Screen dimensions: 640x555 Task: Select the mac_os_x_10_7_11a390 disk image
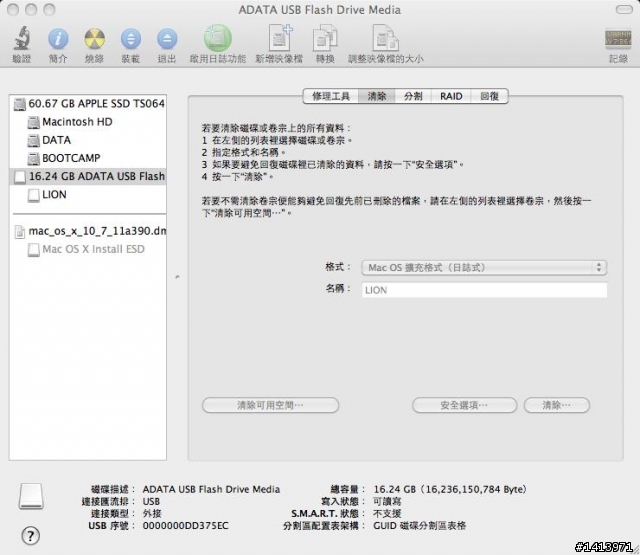pos(88,231)
